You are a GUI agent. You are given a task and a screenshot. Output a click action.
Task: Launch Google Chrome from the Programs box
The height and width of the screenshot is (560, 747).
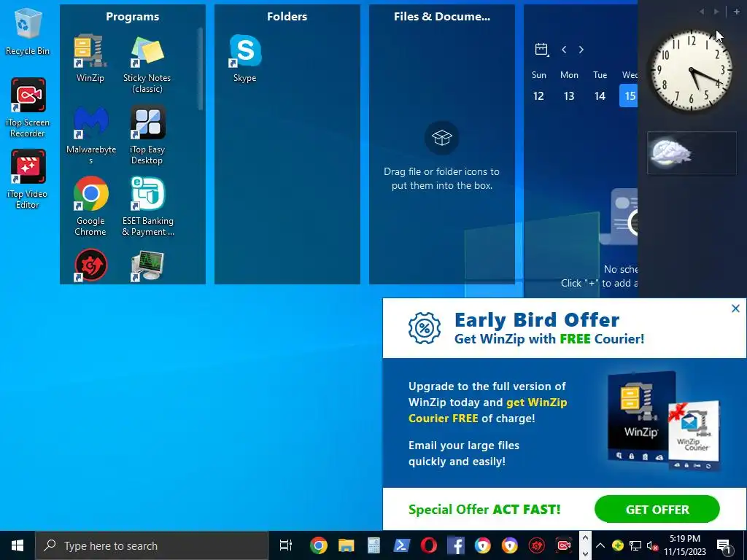coord(90,206)
